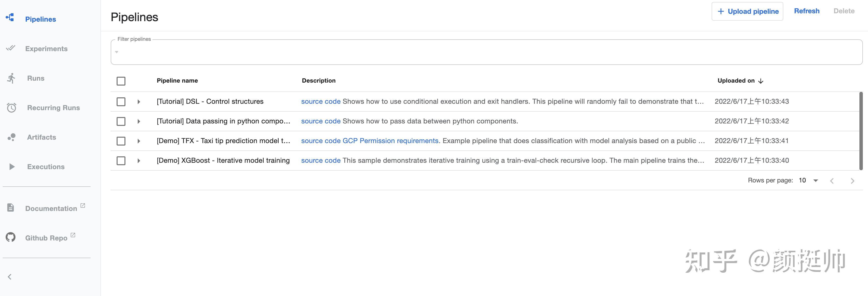The width and height of the screenshot is (868, 296).
Task: Click the Executions play icon
Action: point(12,167)
